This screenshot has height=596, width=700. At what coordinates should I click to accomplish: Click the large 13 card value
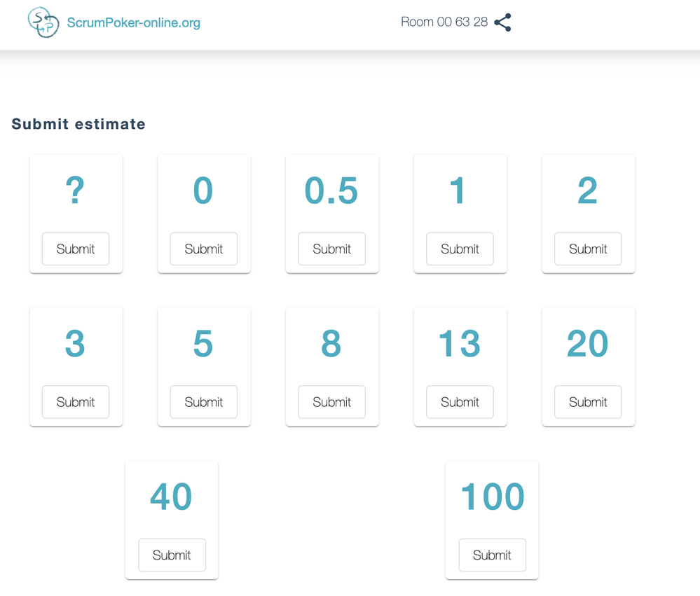click(x=460, y=343)
